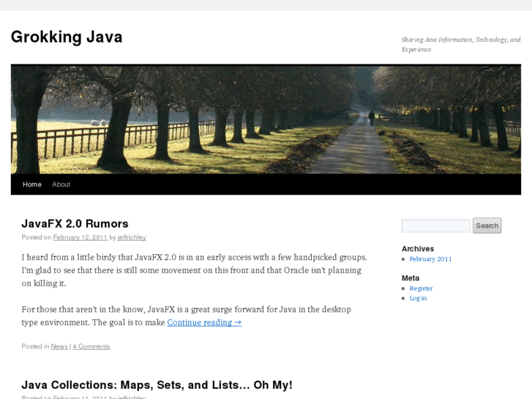
Task: Open author jeffrichley under the Java Collections post
Action: tap(132, 397)
